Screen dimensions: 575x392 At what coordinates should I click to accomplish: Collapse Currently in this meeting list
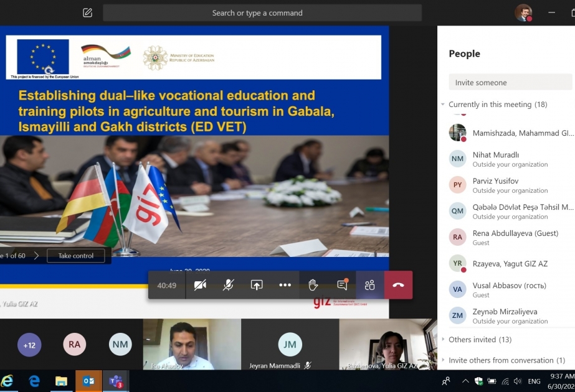coord(443,105)
